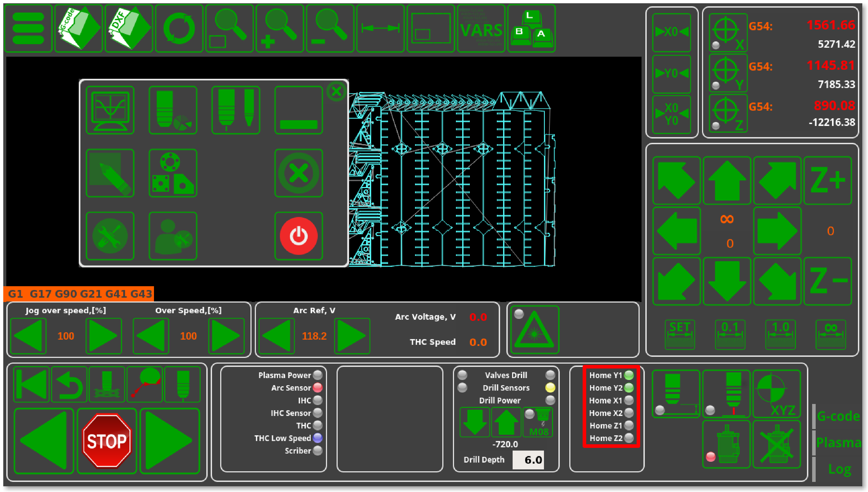Switch to the Plasma tab
Screen dimensions: 868x492
(838, 442)
